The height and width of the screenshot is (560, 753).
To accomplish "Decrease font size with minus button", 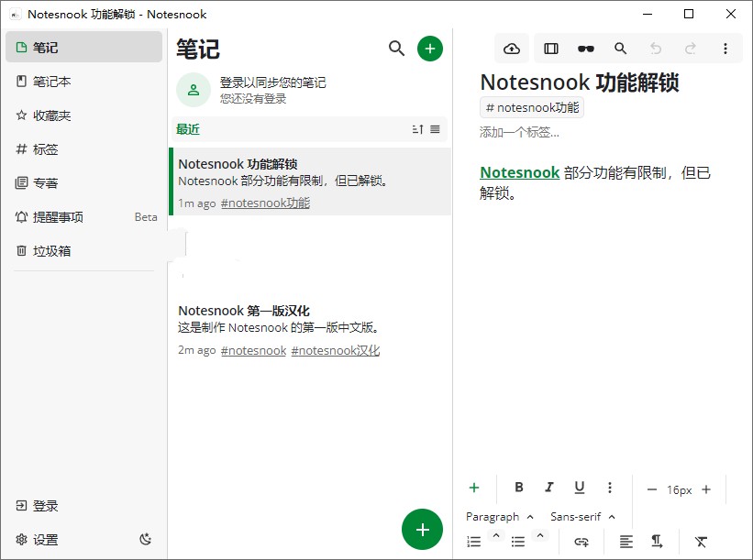I will [652, 489].
